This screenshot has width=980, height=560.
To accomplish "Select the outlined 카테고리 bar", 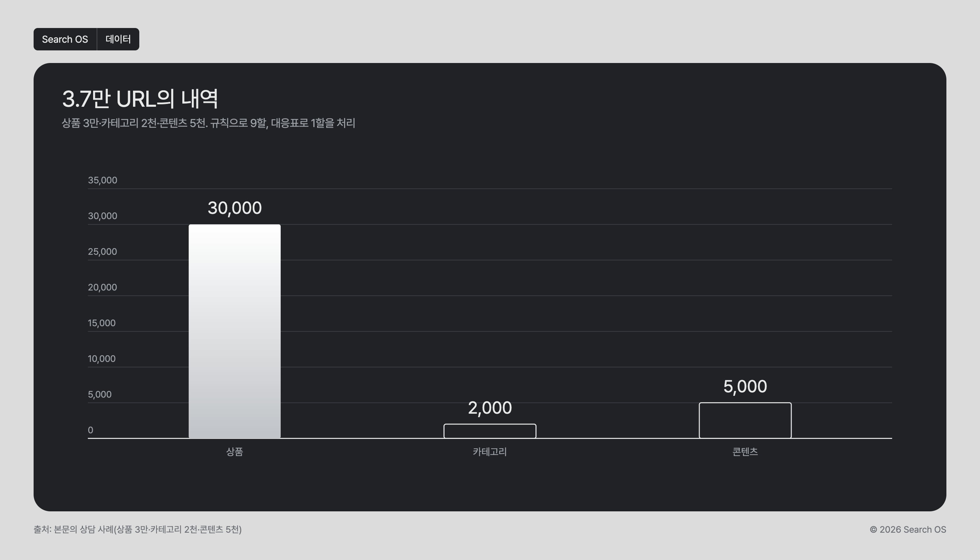I will [490, 431].
